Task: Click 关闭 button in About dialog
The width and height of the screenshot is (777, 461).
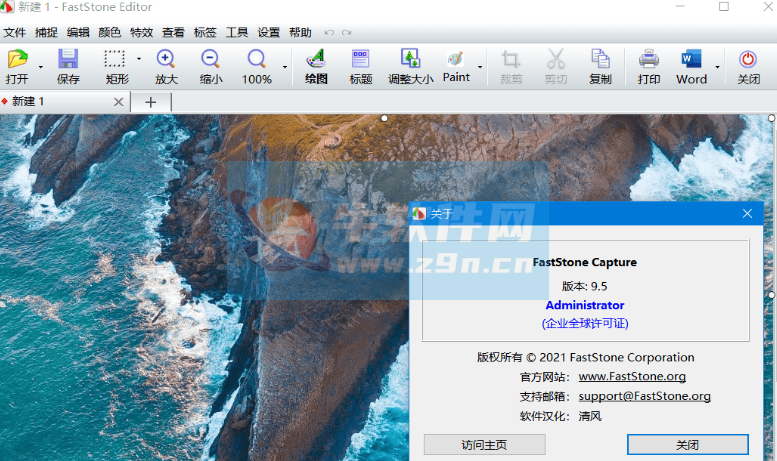Action: coord(687,445)
